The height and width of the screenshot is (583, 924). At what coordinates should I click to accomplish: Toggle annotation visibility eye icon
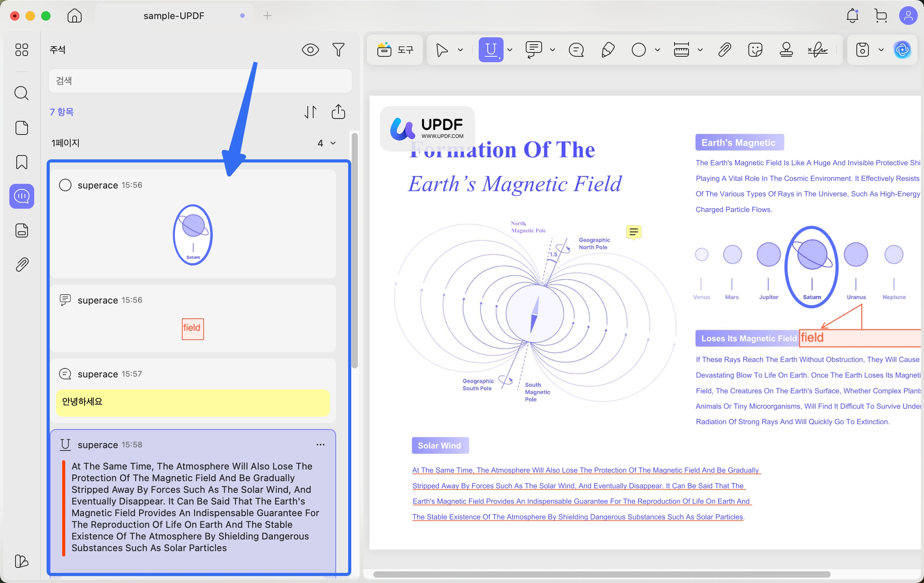point(310,50)
